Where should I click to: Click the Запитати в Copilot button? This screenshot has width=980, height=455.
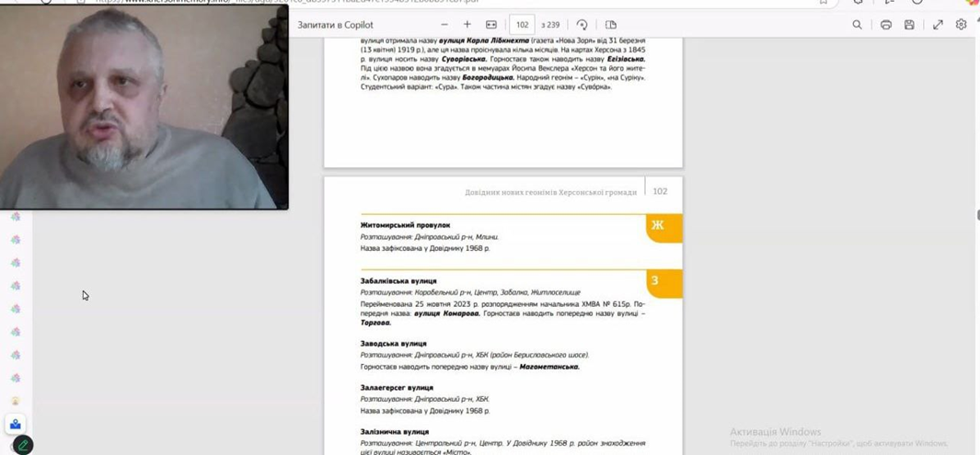coord(335,25)
